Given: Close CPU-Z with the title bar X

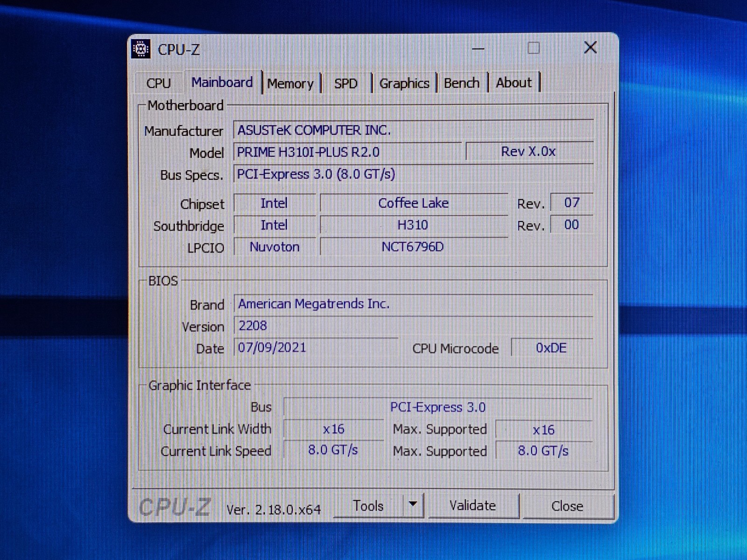Looking at the screenshot, I should 591,47.
